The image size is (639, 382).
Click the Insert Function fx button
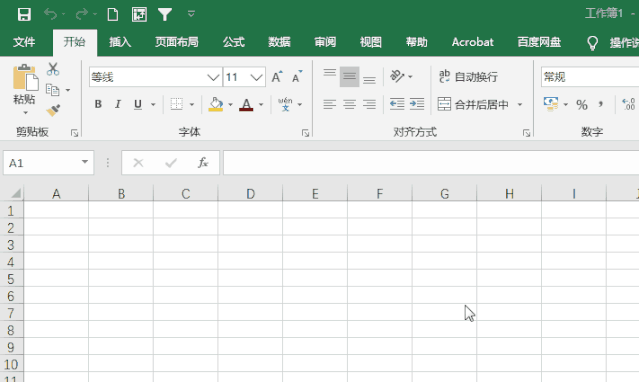(203, 163)
